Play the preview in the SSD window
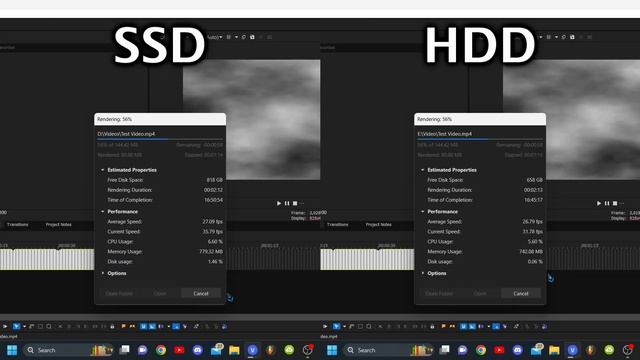The height and width of the screenshot is (360, 640). [x=279, y=203]
